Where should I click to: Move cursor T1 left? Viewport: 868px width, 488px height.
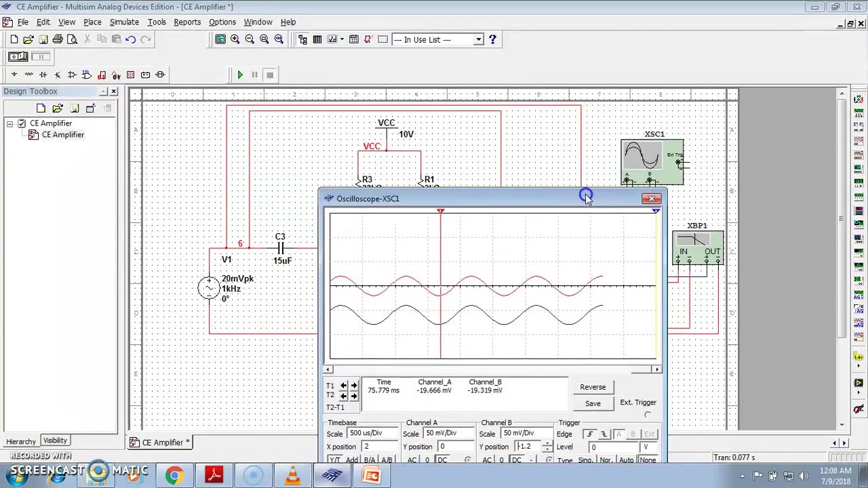(x=344, y=385)
